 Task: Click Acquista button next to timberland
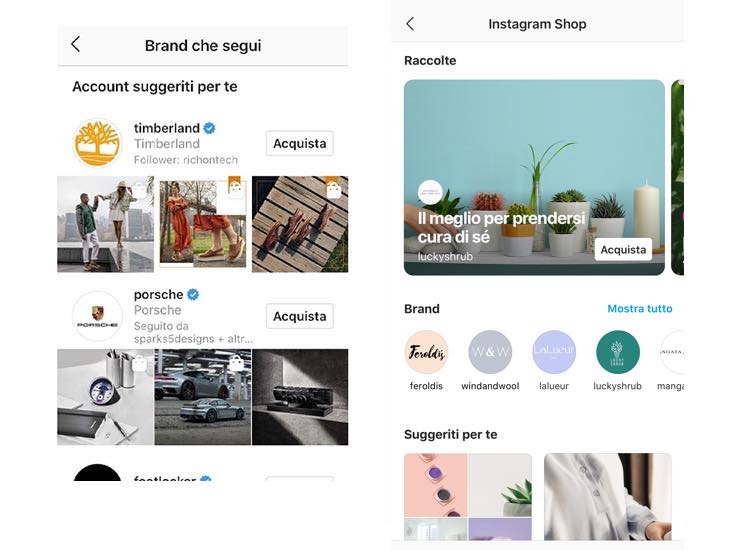[300, 144]
